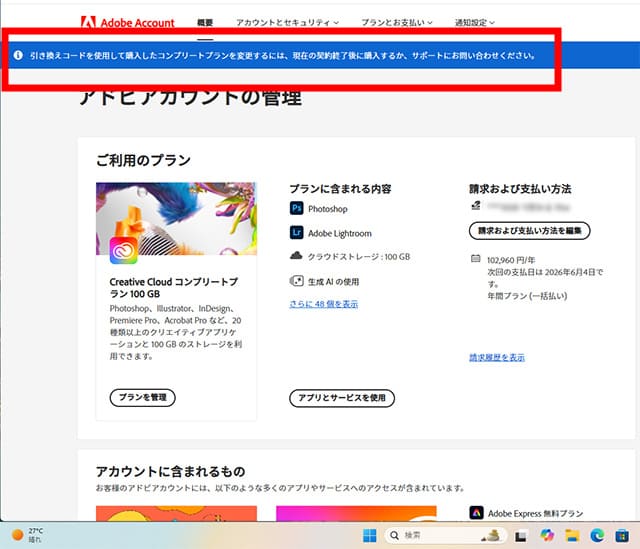Image resolution: width=640 pixels, height=549 pixels.
Task: Open the Windows Start menu
Action: pyautogui.click(x=370, y=536)
